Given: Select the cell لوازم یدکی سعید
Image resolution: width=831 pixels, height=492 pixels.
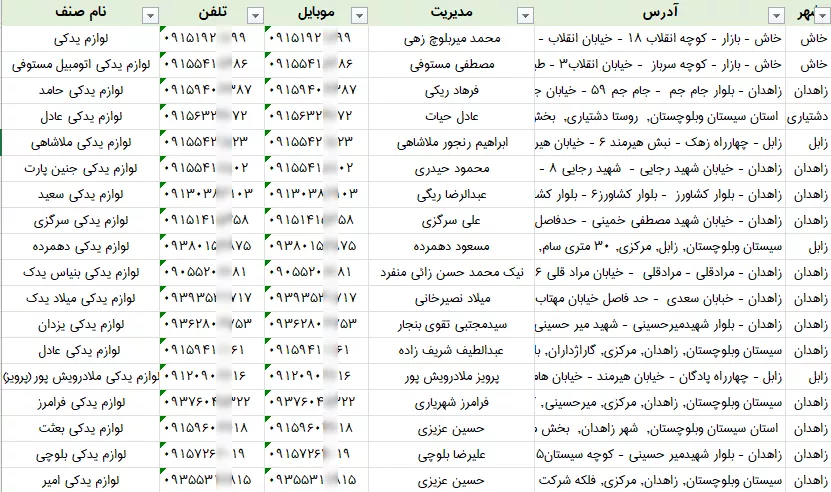Looking at the screenshot, I should tap(81, 195).
